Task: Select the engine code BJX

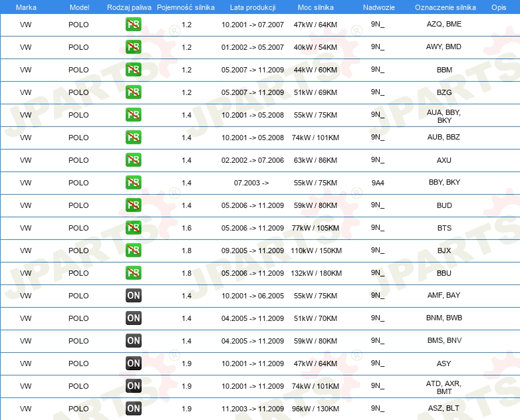Action: [444, 251]
